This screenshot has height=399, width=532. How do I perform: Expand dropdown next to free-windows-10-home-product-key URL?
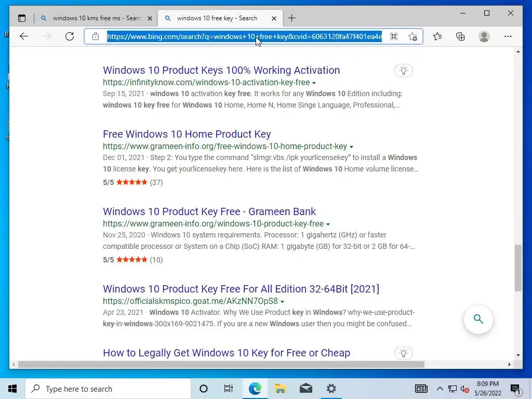352,147
